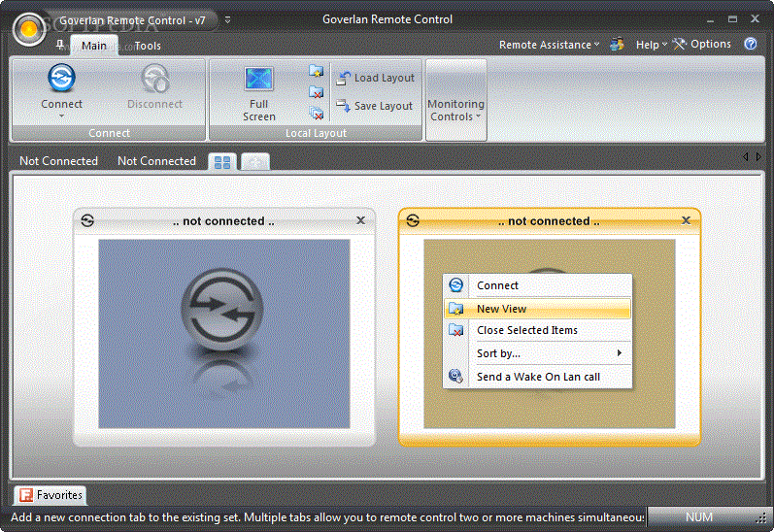Viewport: 774px width, 532px height.
Task: Close the left not connected panel
Action: 361,220
